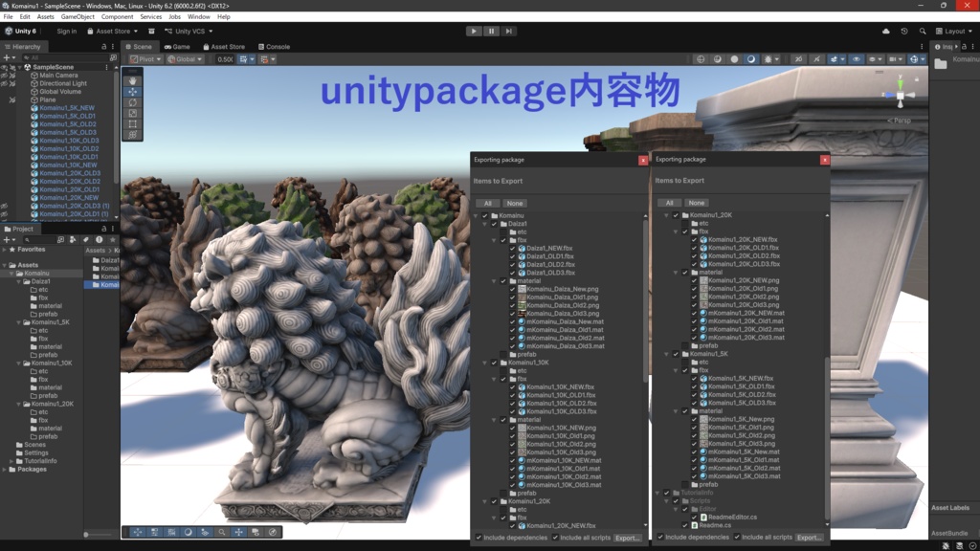Click the left export list vertical scrollbar
980x551 pixels.
[x=645, y=299]
